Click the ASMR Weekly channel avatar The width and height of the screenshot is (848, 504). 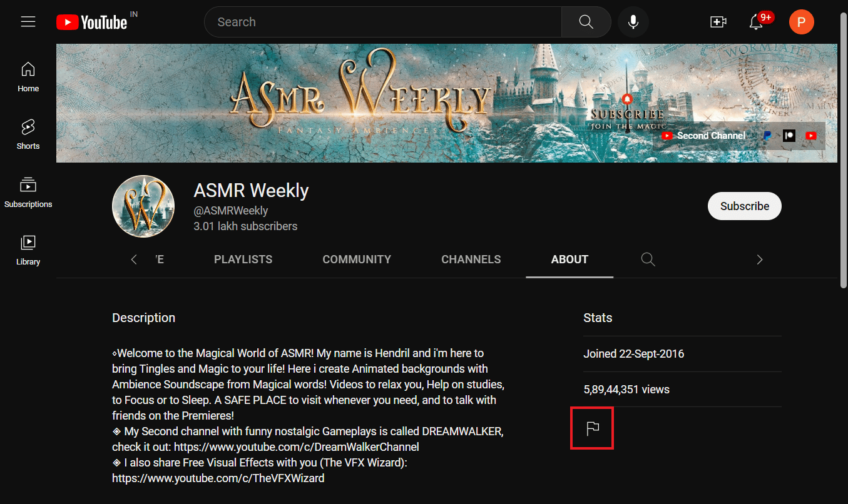143,206
